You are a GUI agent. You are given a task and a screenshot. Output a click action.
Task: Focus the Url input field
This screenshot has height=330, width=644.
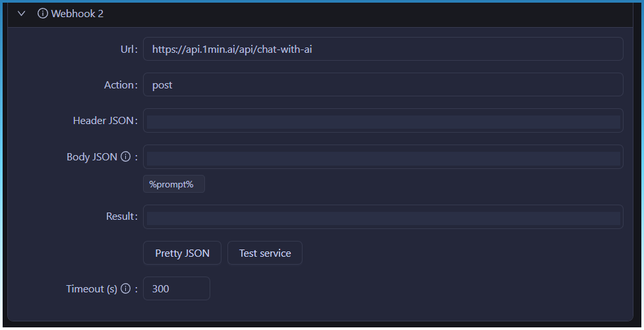[382, 49]
